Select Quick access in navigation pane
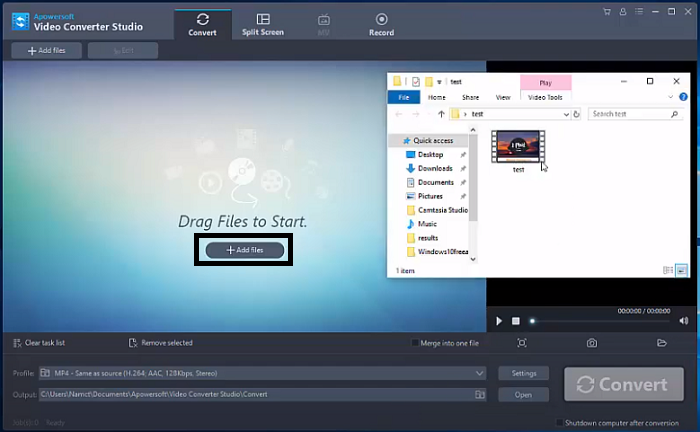Viewport: 700px width, 432px height. point(429,141)
